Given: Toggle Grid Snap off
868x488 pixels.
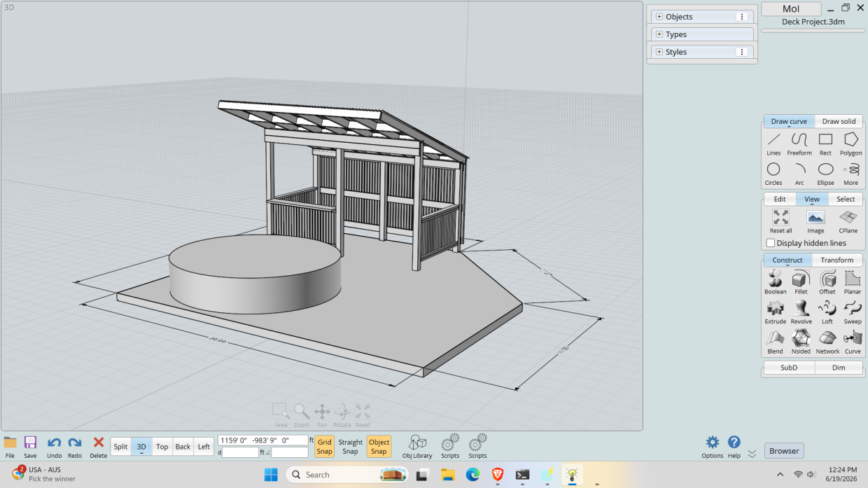Looking at the screenshot, I should pyautogui.click(x=325, y=447).
